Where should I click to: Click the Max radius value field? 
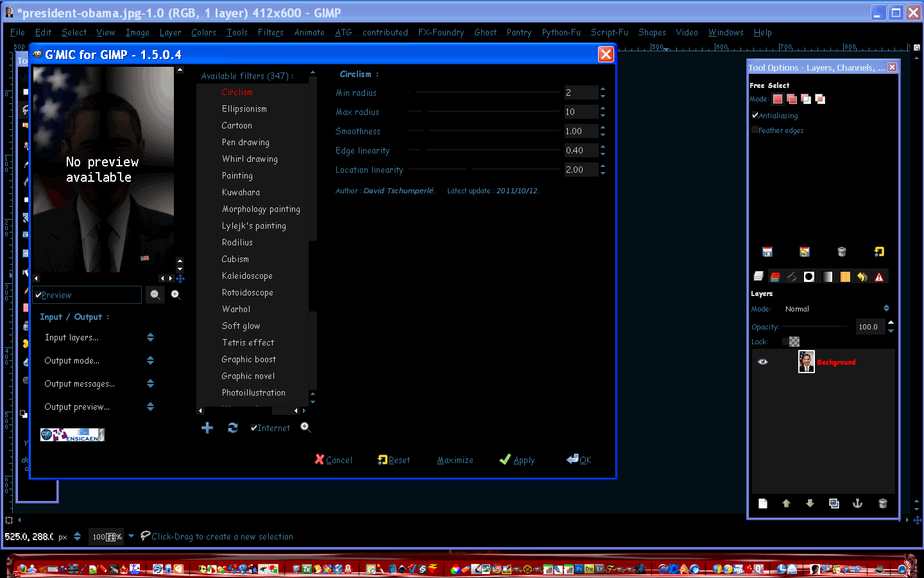click(x=581, y=112)
